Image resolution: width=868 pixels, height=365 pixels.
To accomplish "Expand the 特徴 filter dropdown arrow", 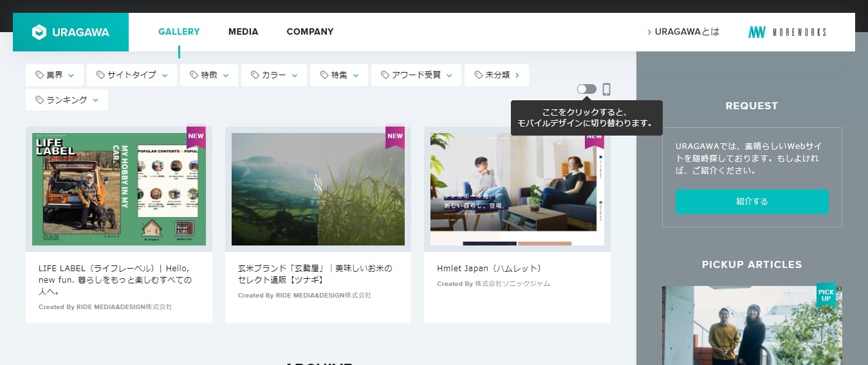I will click(x=226, y=76).
